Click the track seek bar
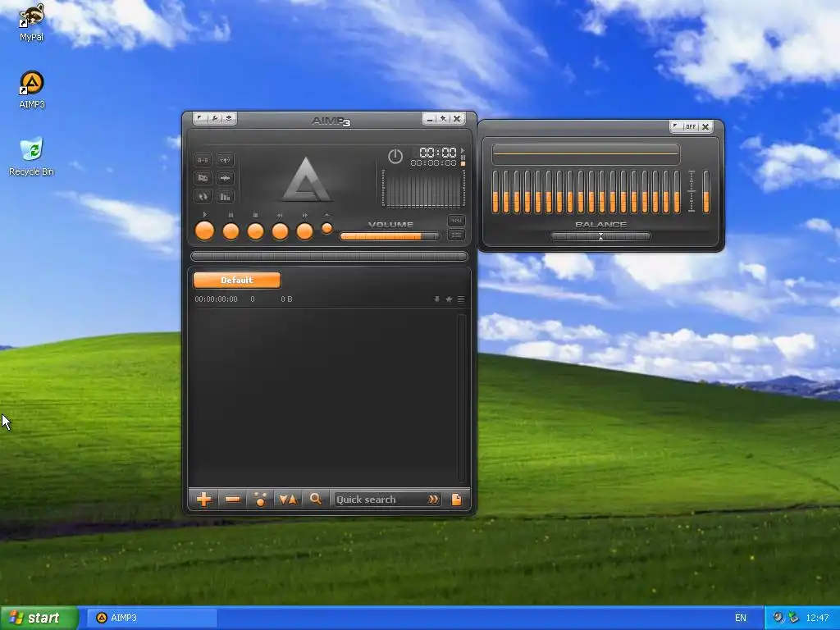The image size is (840, 630). pyautogui.click(x=329, y=256)
